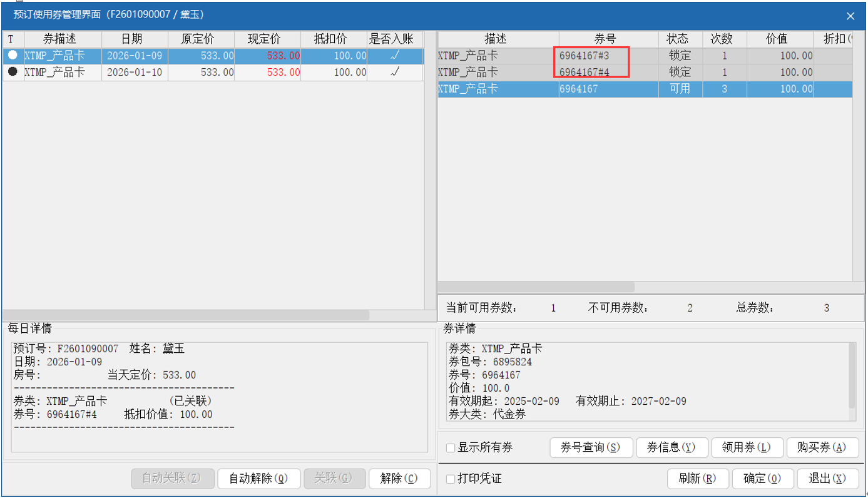Screen dimensions: 868x498
Task: Click the posted checkmark for 2026-01-10 row
Action: coord(394,72)
